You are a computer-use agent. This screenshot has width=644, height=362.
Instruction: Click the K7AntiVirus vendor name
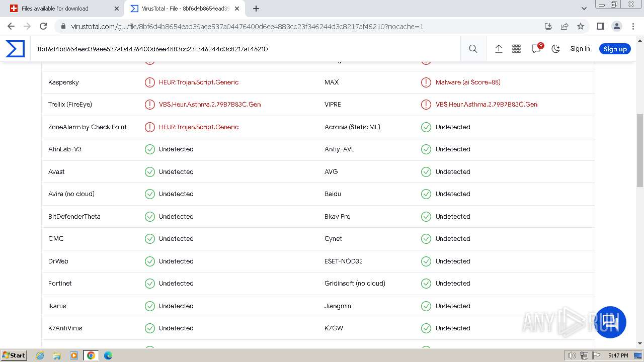tap(65, 328)
